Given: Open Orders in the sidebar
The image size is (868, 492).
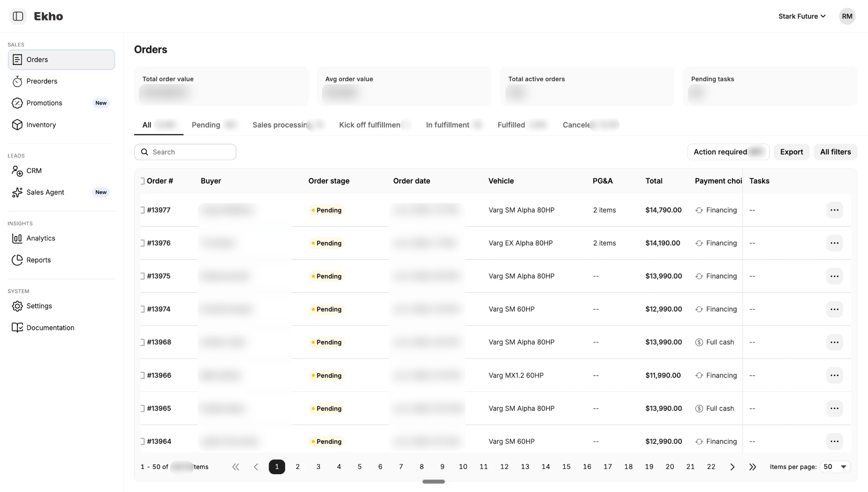Looking at the screenshot, I should [x=61, y=59].
